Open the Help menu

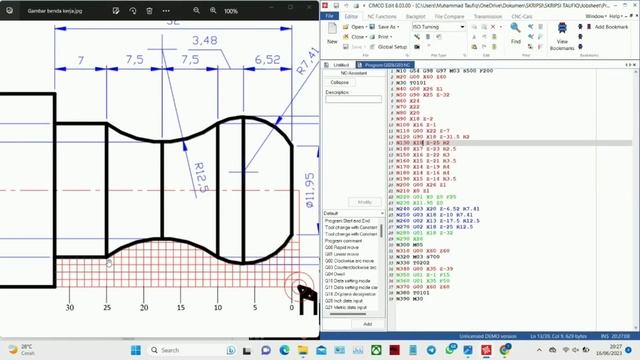[616, 16]
